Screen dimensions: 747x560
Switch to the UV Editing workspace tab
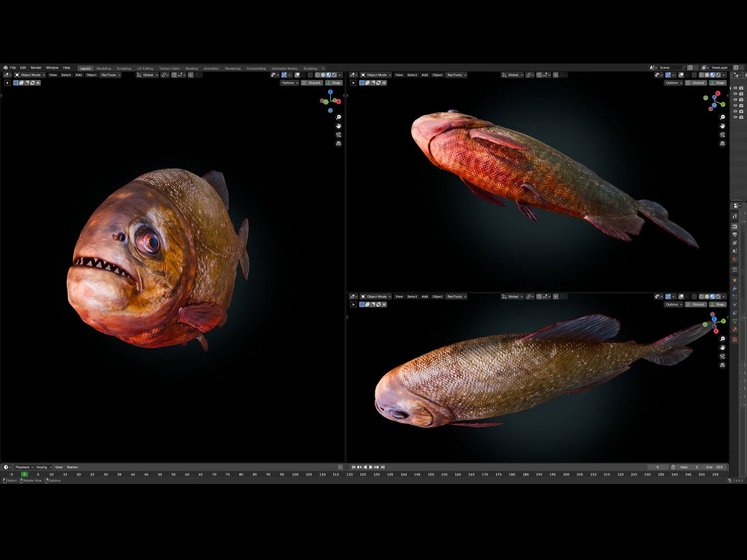click(x=145, y=69)
